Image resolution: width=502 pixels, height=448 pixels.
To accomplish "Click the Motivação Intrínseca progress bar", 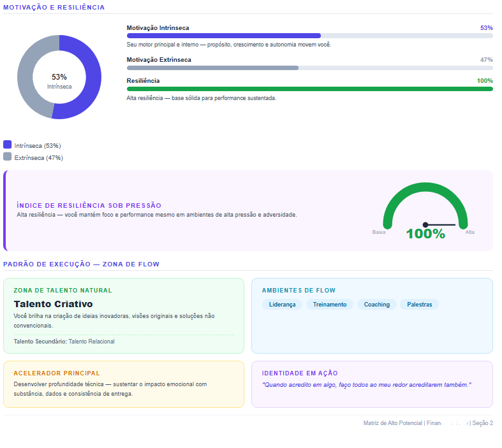I will coord(309,36).
